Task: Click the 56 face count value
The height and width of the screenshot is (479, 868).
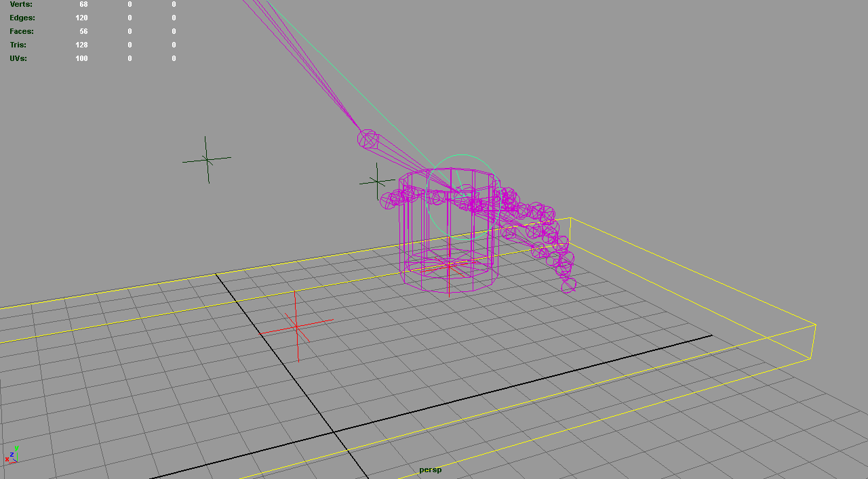Action: 83,31
